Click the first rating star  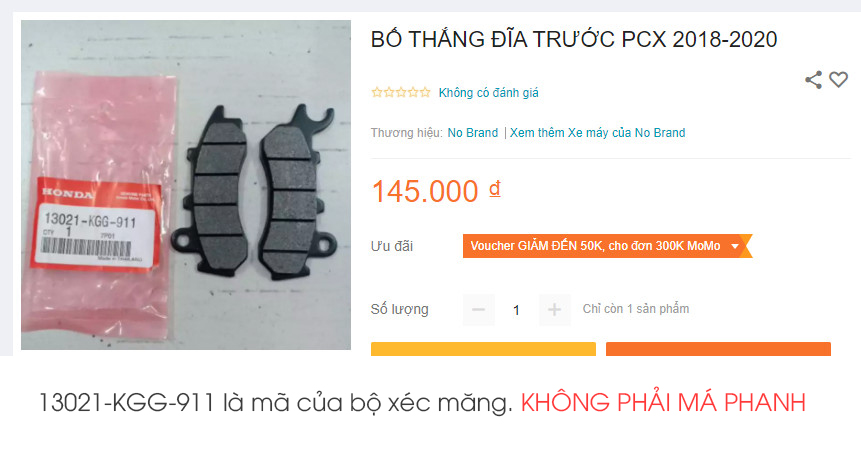coord(377,92)
